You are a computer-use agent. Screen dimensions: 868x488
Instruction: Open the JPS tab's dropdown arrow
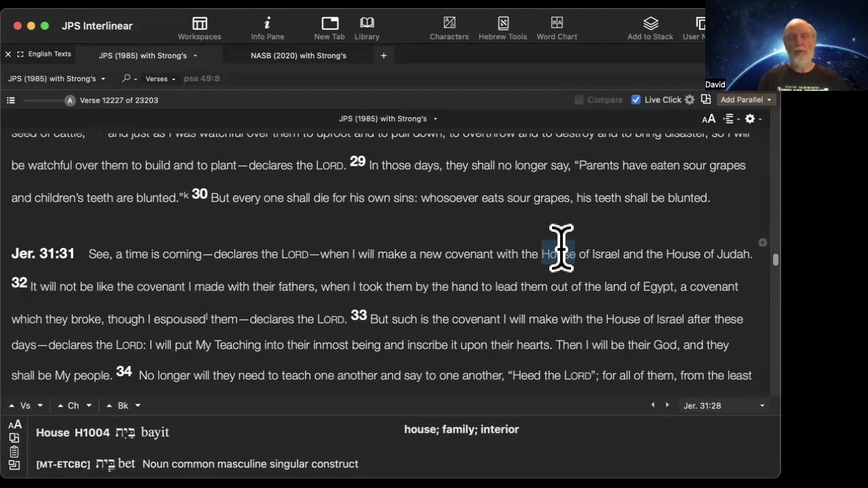195,56
